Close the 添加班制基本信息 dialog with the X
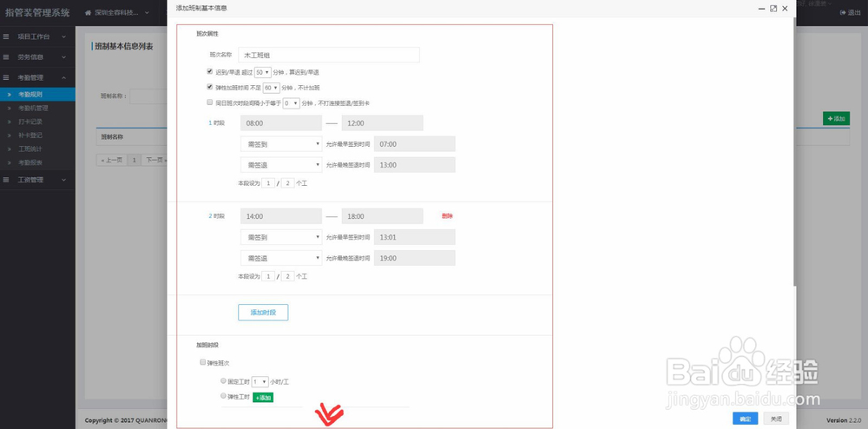The width and height of the screenshot is (868, 429). click(785, 9)
